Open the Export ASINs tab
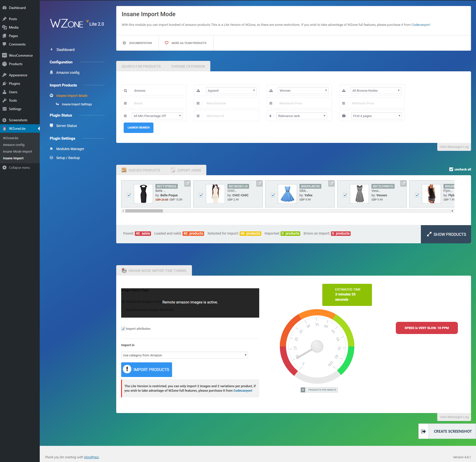The height and width of the screenshot is (462, 476). click(186, 170)
